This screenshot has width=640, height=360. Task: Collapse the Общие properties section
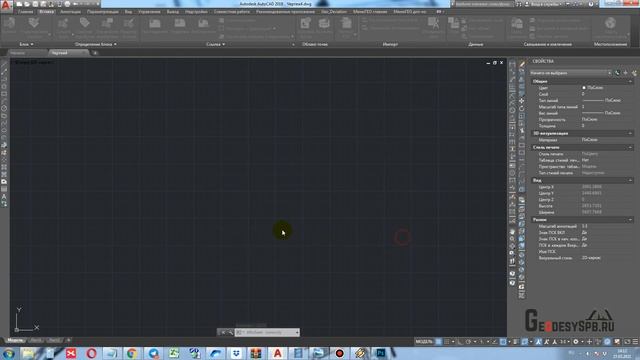click(630, 81)
